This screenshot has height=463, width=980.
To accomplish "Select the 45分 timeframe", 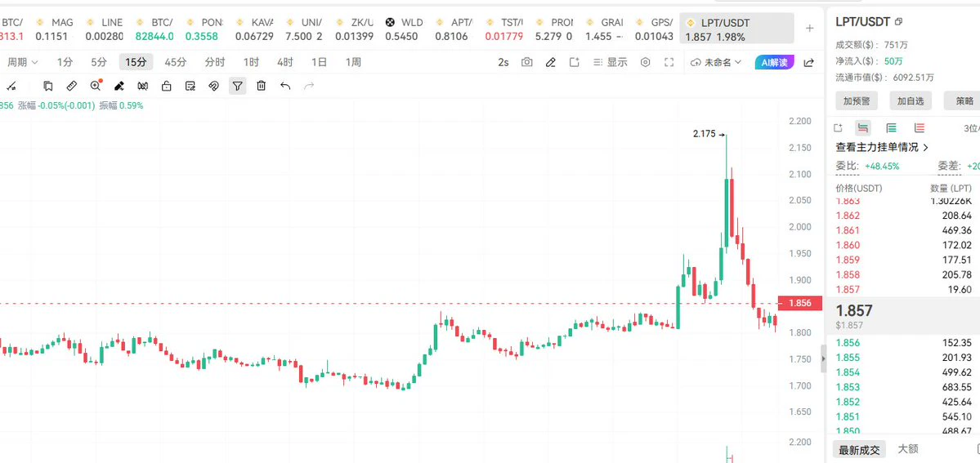I will 176,63.
